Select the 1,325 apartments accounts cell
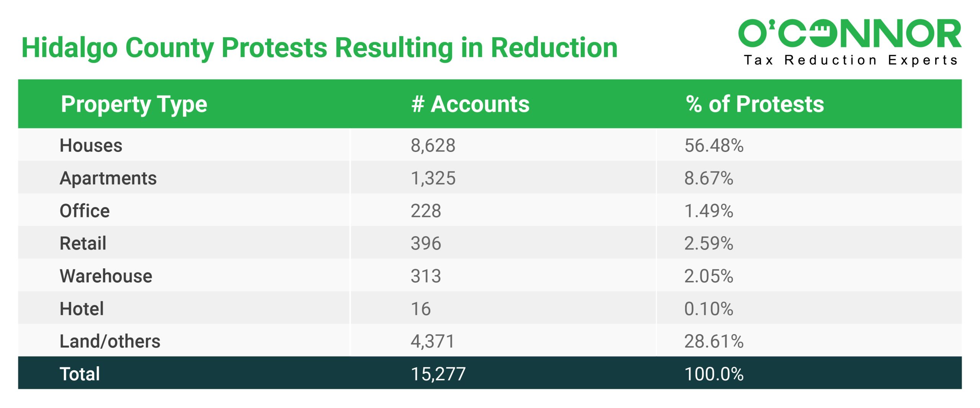Screen dimensions: 980x408 433,178
